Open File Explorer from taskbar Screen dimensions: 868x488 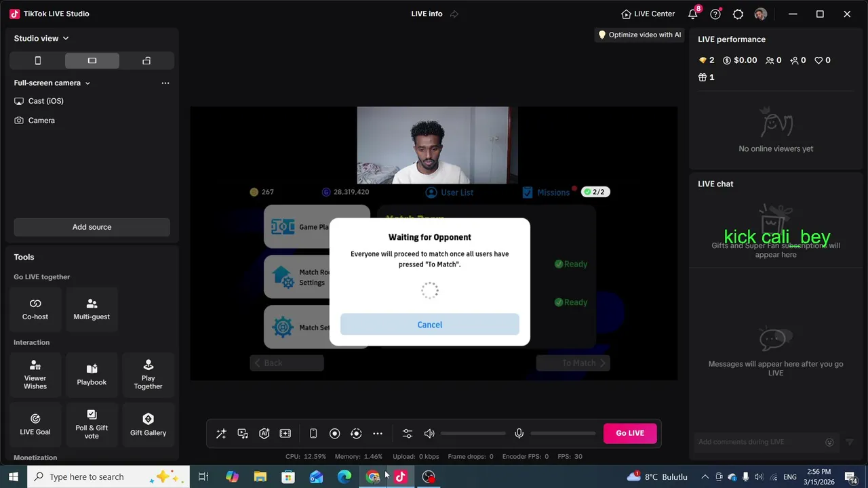tap(260, 476)
